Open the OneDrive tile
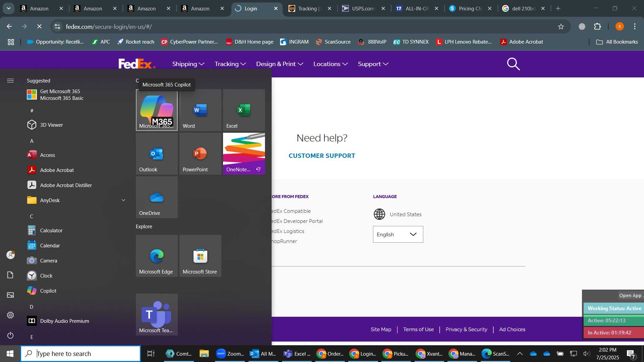 click(x=157, y=197)
